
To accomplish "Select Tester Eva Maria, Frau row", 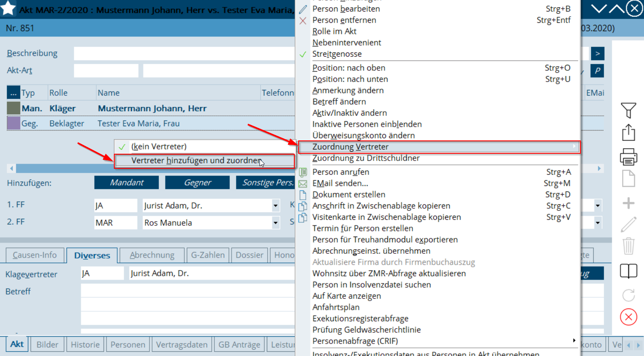I will click(x=150, y=123).
